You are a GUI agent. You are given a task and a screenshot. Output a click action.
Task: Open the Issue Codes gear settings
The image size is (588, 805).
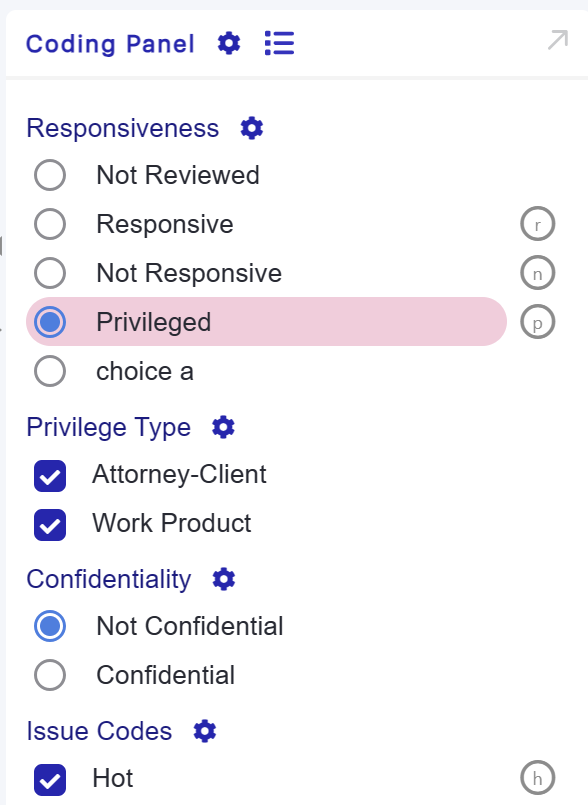click(204, 731)
